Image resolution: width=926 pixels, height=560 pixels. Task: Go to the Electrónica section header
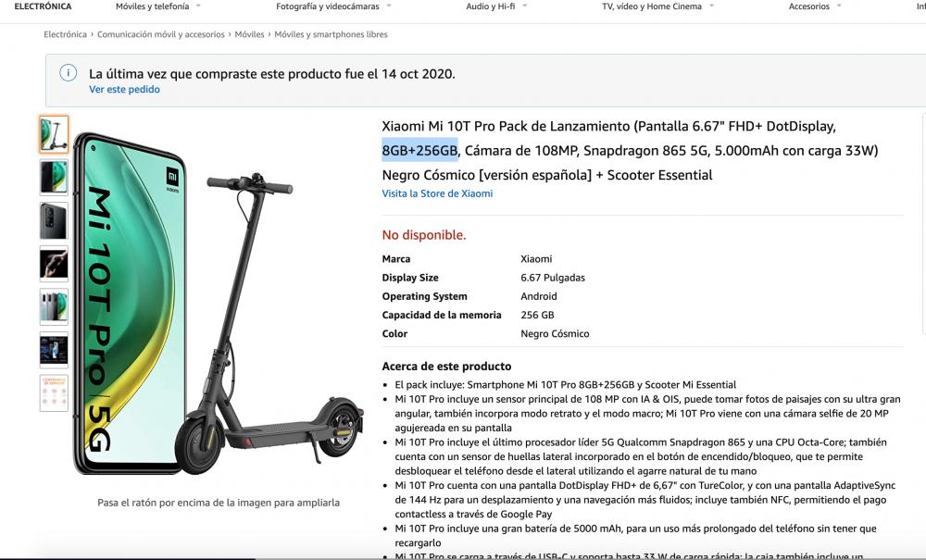(43, 6)
